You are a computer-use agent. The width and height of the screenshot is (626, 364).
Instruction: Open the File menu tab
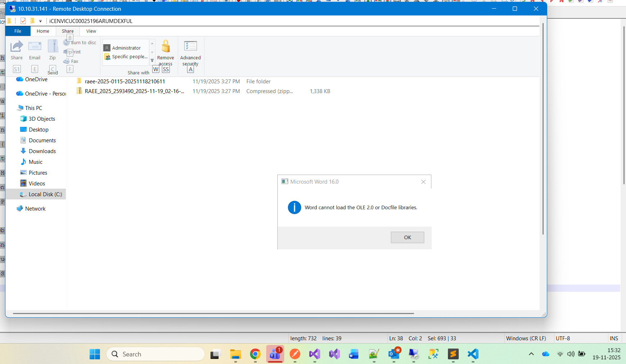pyautogui.click(x=18, y=31)
